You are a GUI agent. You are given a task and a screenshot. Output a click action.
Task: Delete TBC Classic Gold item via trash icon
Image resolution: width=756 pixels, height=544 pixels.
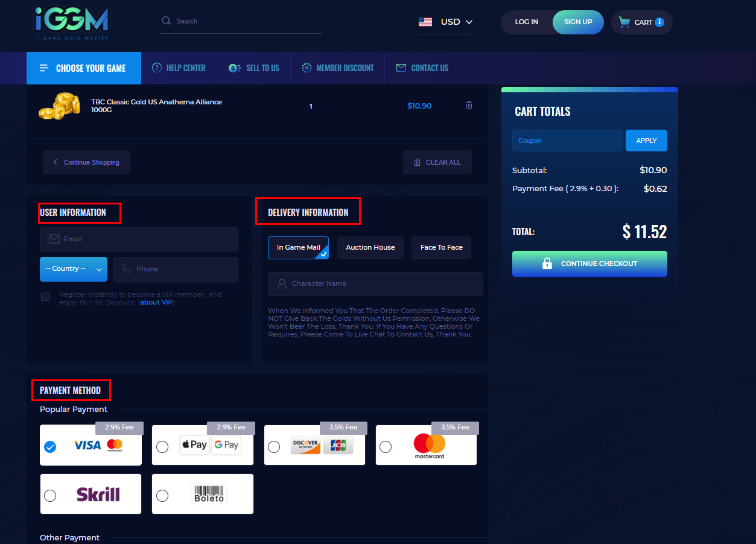click(x=469, y=106)
